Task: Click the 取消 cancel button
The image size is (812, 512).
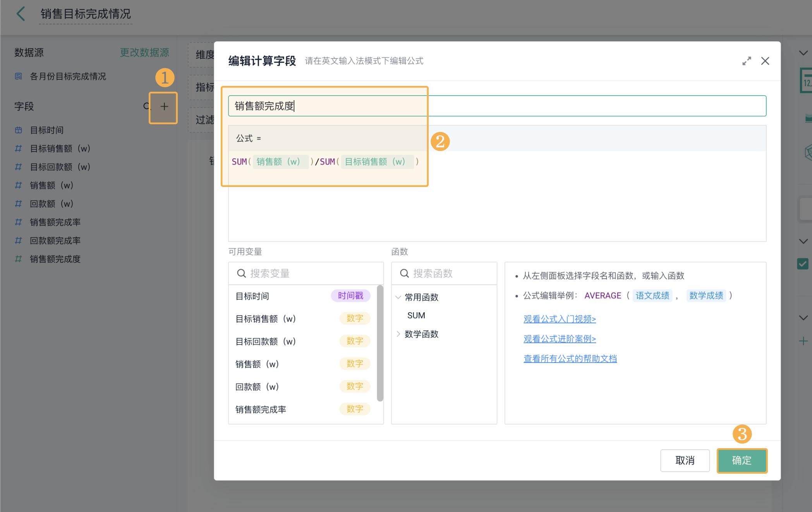Action: click(x=685, y=461)
